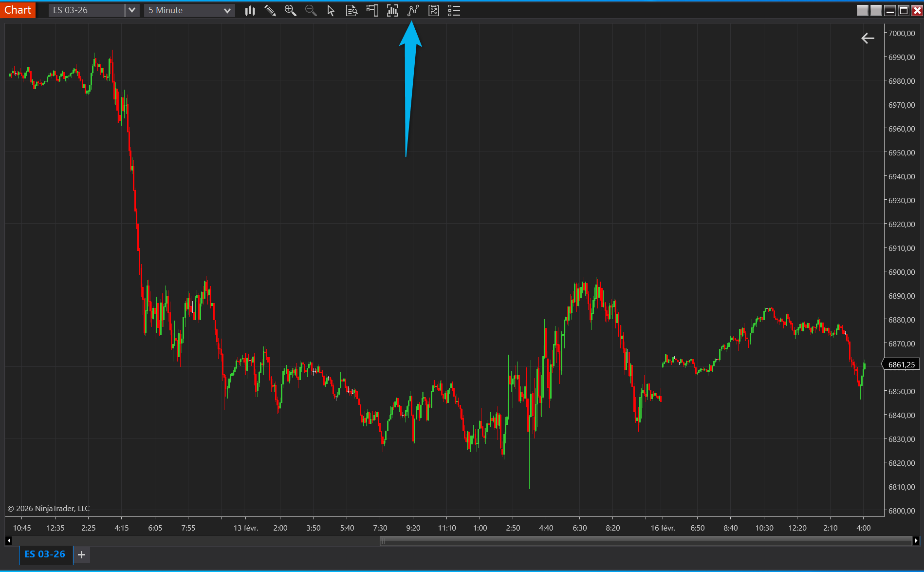Open the Strategies icon
This screenshot has height=572, width=924.
[x=433, y=10]
